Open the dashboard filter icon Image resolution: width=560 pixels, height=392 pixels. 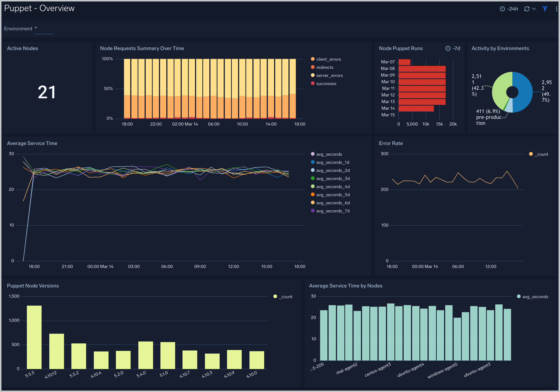(545, 9)
